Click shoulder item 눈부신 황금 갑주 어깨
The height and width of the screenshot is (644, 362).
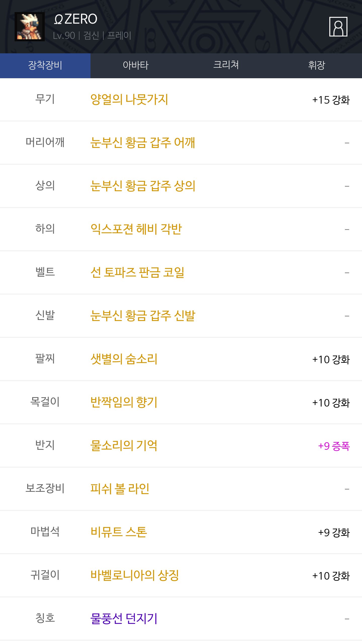point(143,143)
